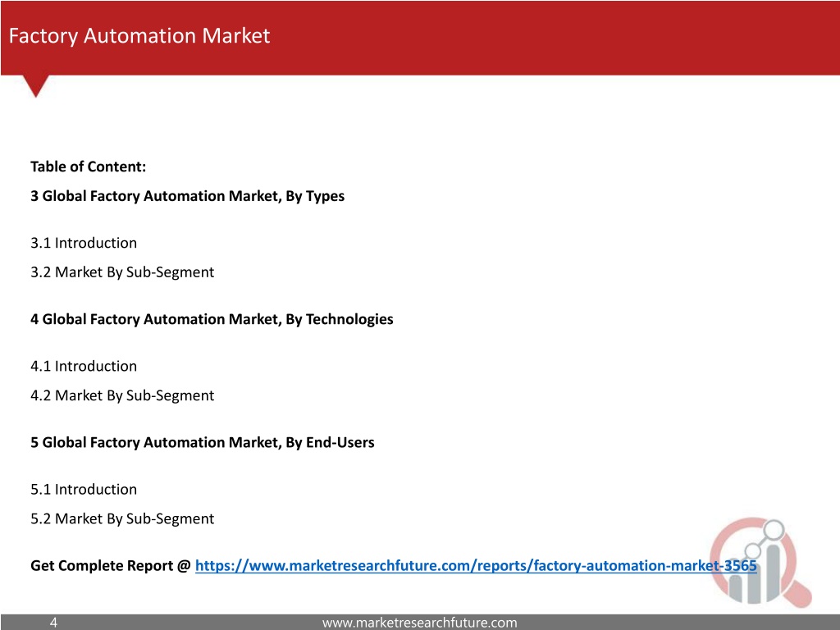
Task: Open the factory-automation-market-3565 report link
Action: tap(476, 566)
